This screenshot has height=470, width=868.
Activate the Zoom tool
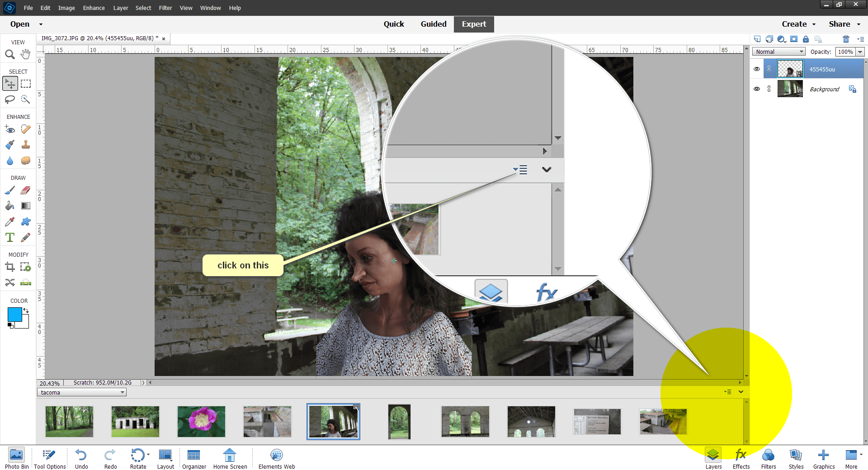[x=10, y=54]
